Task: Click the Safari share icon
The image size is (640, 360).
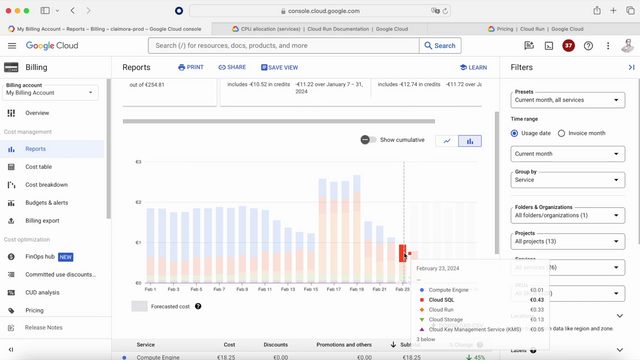Action: (597, 11)
